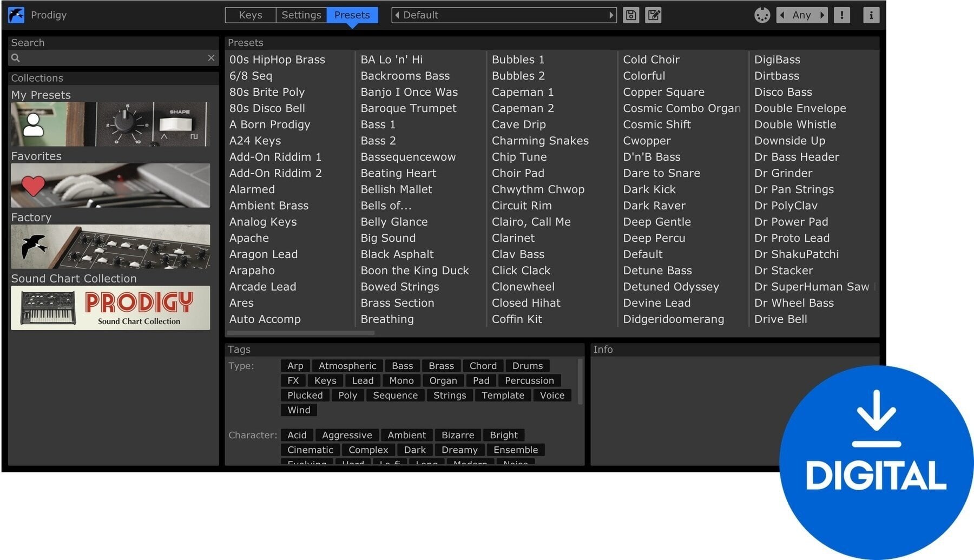
Task: Click the save preset disk icon
Action: [631, 15]
